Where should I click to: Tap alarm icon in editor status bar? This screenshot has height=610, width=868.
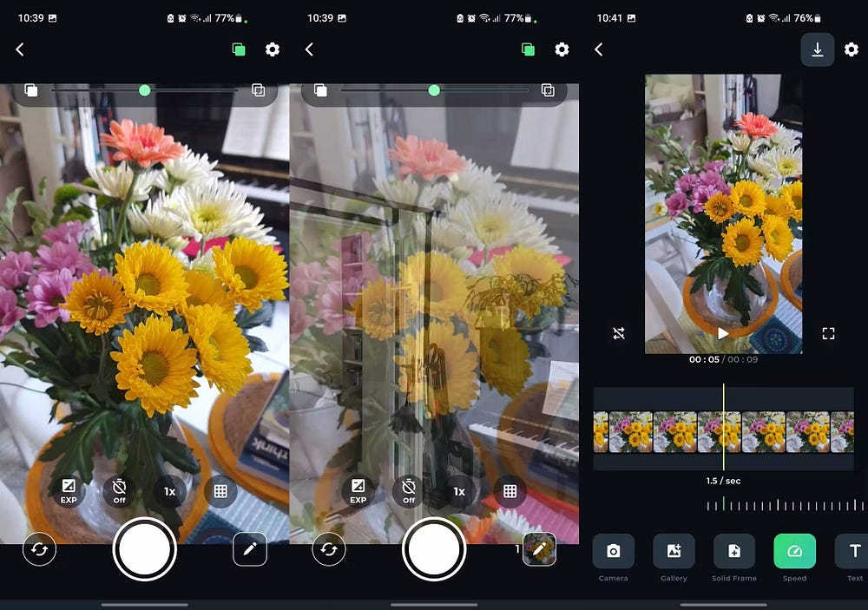(761, 18)
